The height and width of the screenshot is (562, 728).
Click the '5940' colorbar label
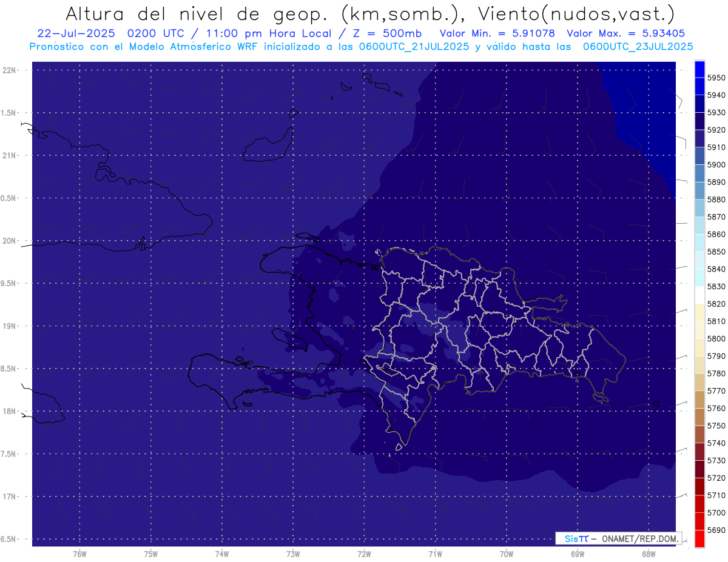[x=716, y=95]
